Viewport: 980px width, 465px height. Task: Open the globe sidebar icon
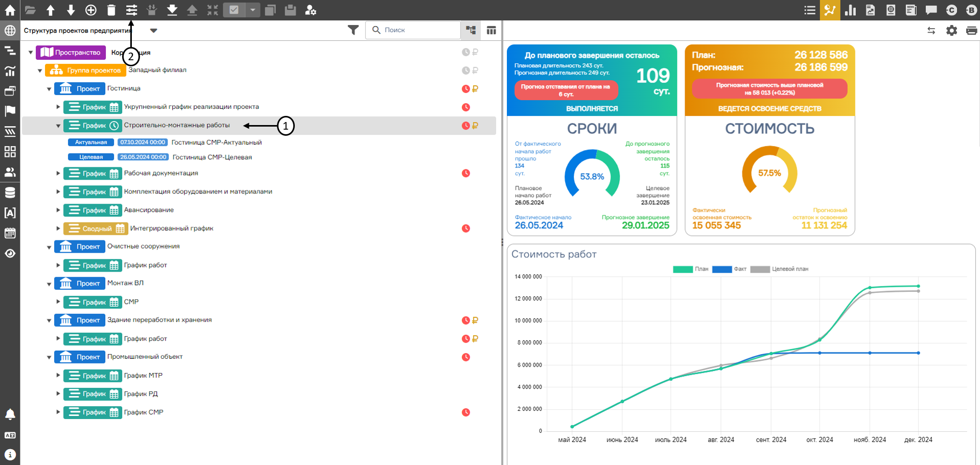point(10,30)
